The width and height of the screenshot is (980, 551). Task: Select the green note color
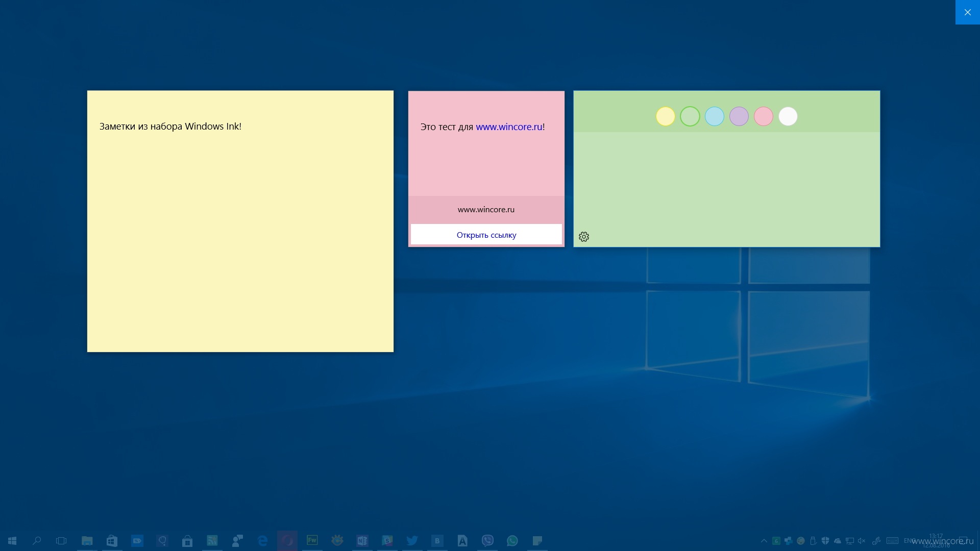click(690, 116)
